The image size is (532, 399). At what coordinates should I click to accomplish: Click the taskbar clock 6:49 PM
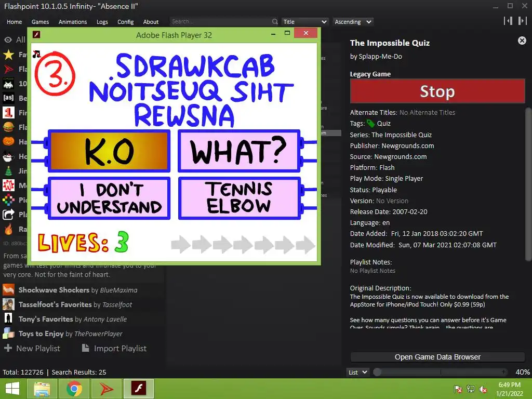(x=510, y=385)
